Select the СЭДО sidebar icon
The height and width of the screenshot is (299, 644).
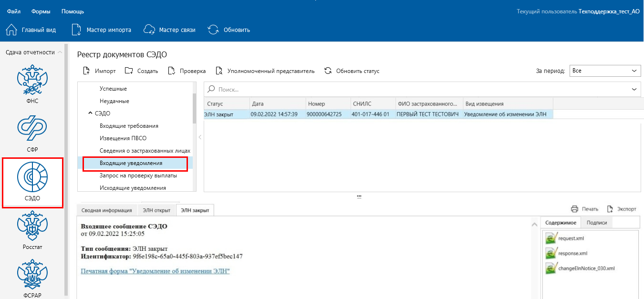coord(32,177)
